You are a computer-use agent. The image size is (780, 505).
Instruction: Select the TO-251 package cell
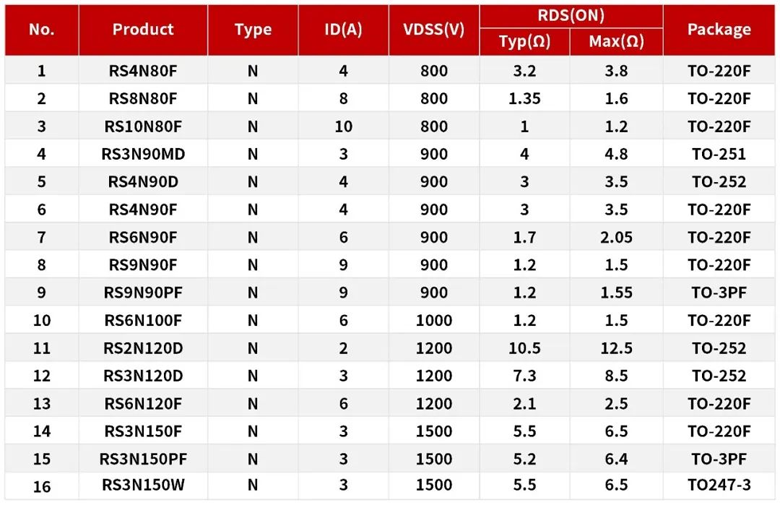pyautogui.click(x=719, y=154)
